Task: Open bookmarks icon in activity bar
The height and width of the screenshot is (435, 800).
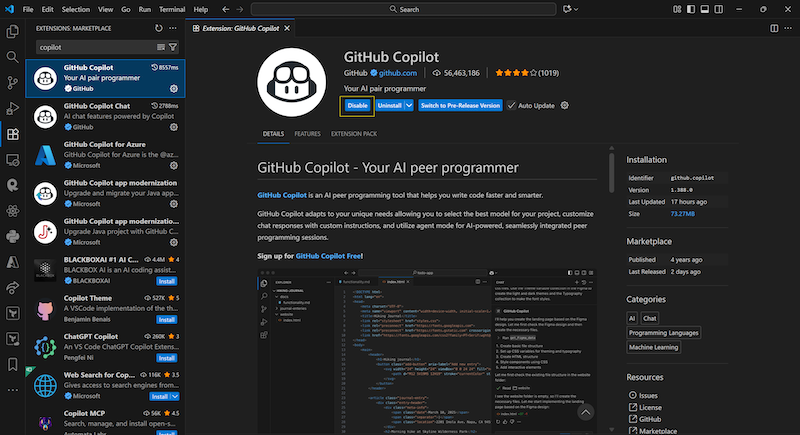Action: pyautogui.click(x=12, y=365)
